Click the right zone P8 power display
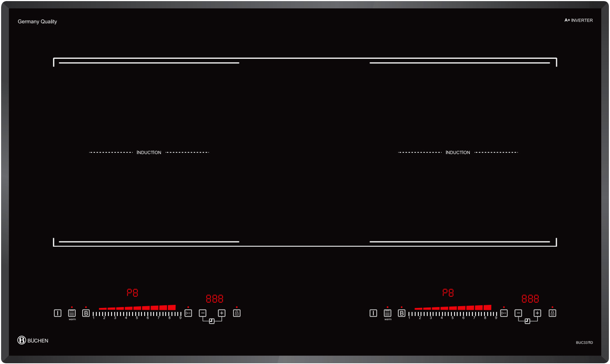 448,293
